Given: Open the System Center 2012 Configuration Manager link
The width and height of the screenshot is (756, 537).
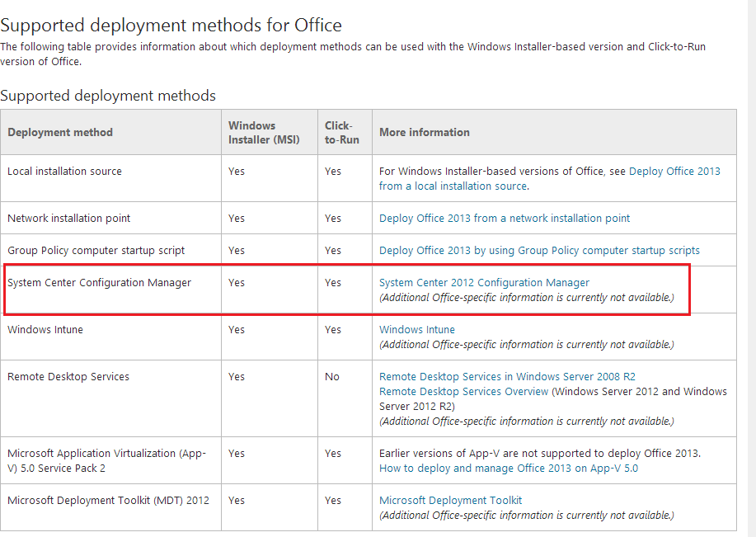Looking at the screenshot, I should point(484,283).
